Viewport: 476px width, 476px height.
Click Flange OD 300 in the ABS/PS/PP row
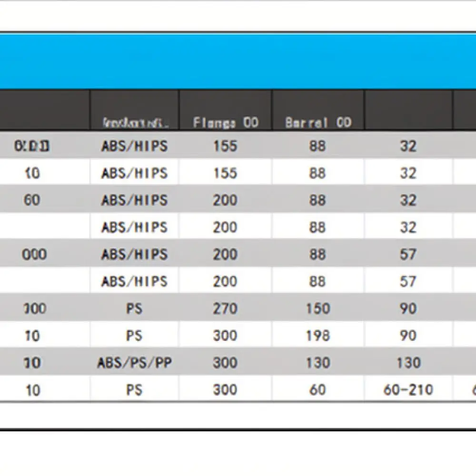[x=225, y=362]
